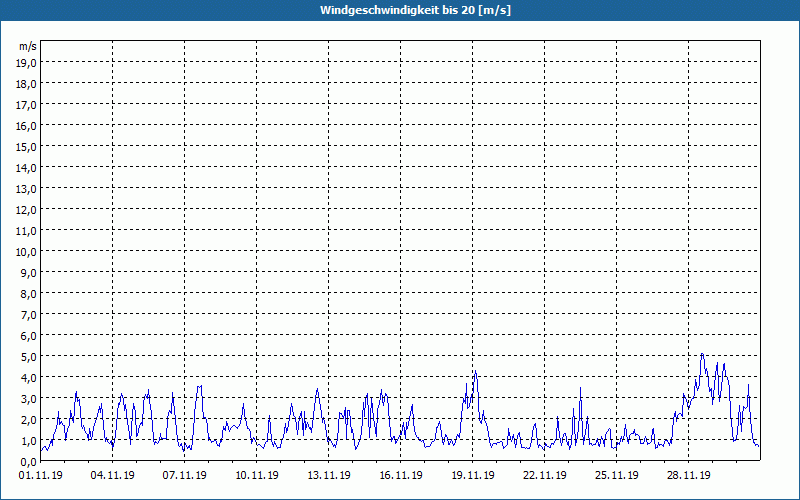This screenshot has height=500, width=800.
Task: Click the 17,0 y-axis label
Action: (x=26, y=105)
